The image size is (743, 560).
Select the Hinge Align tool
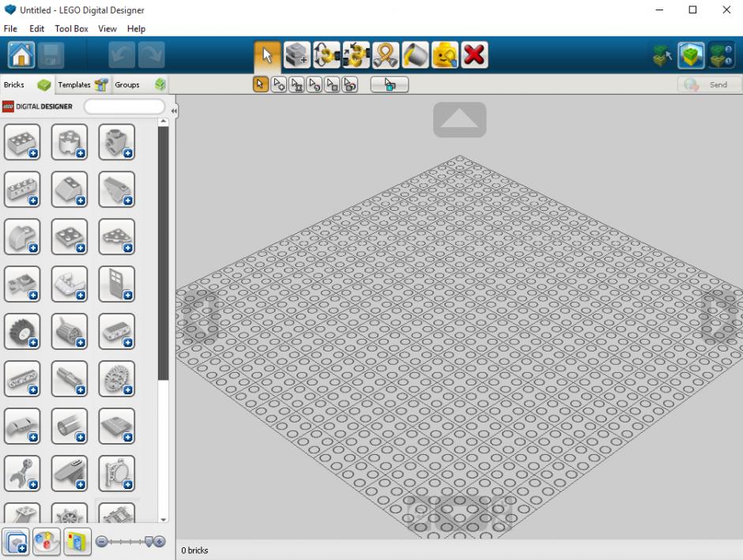point(356,54)
